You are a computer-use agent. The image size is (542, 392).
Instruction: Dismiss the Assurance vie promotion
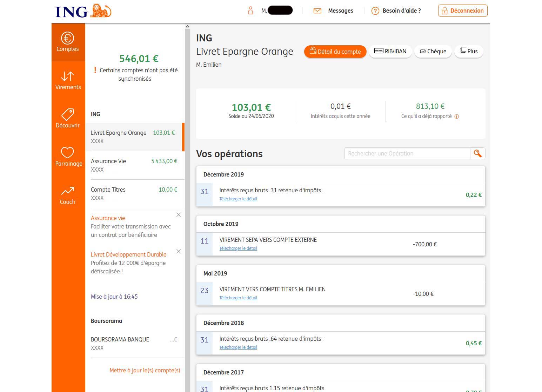[179, 215]
